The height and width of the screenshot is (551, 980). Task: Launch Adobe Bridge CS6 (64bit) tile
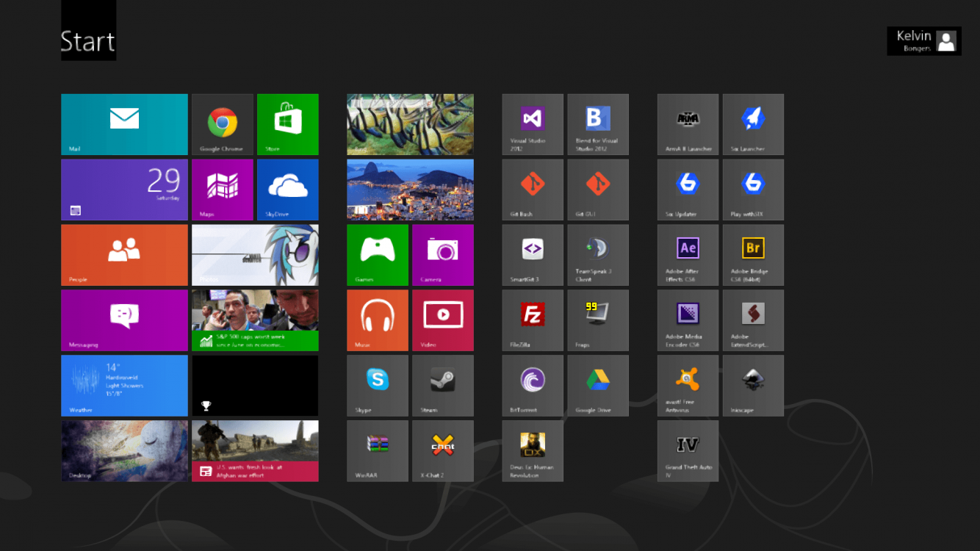coord(753,255)
